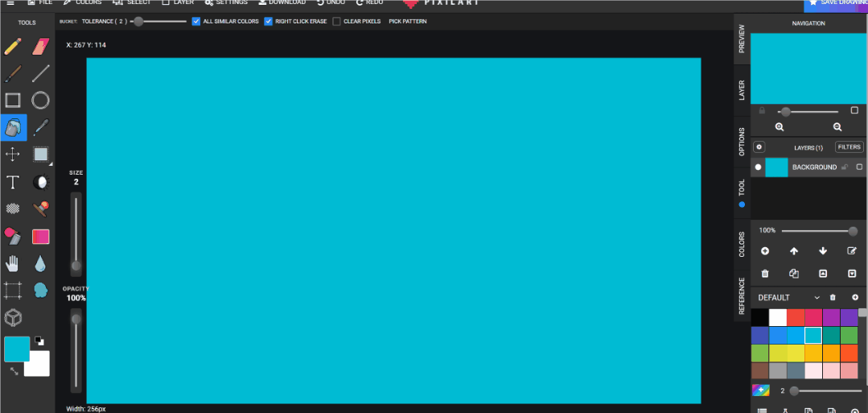
Task: Open layer settings gear icon
Action: coord(759,147)
